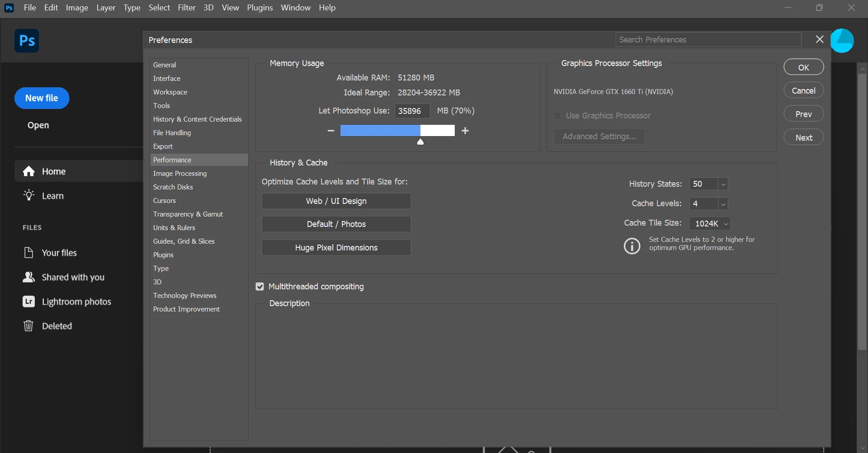Select Technology Previews category
This screenshot has height=453, width=868.
pyautogui.click(x=199, y=296)
